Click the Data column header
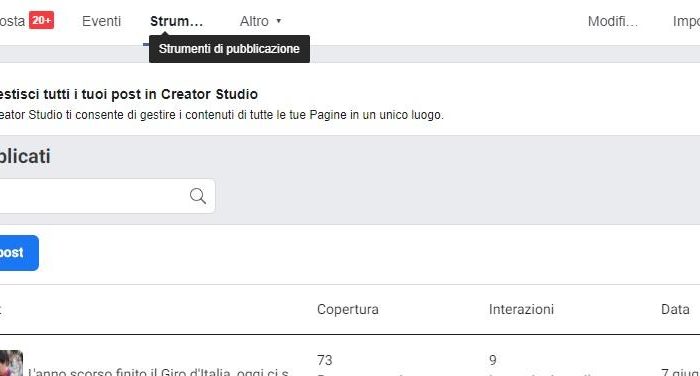Screen dimensions: 700x376 (675, 309)
